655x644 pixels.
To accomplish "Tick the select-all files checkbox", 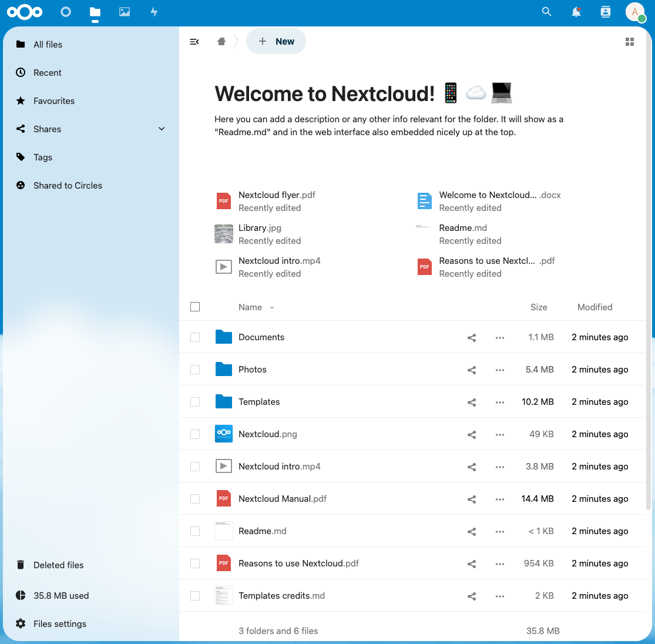I will [194, 307].
